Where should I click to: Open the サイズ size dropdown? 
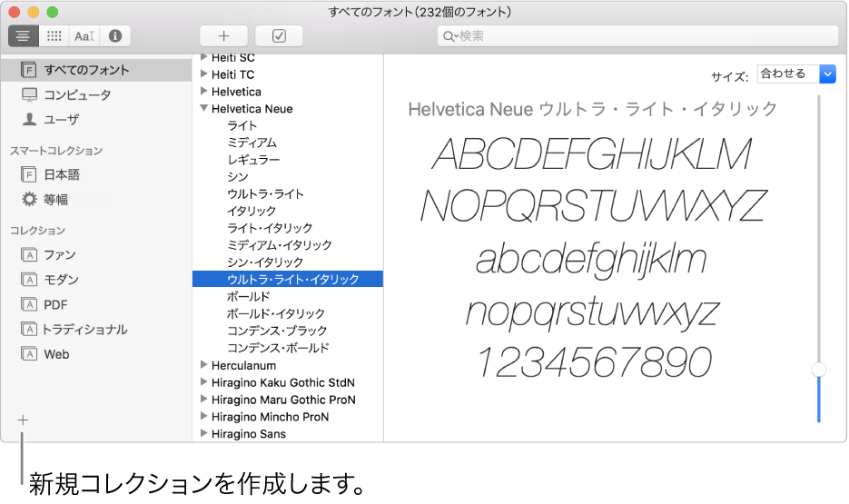796,74
